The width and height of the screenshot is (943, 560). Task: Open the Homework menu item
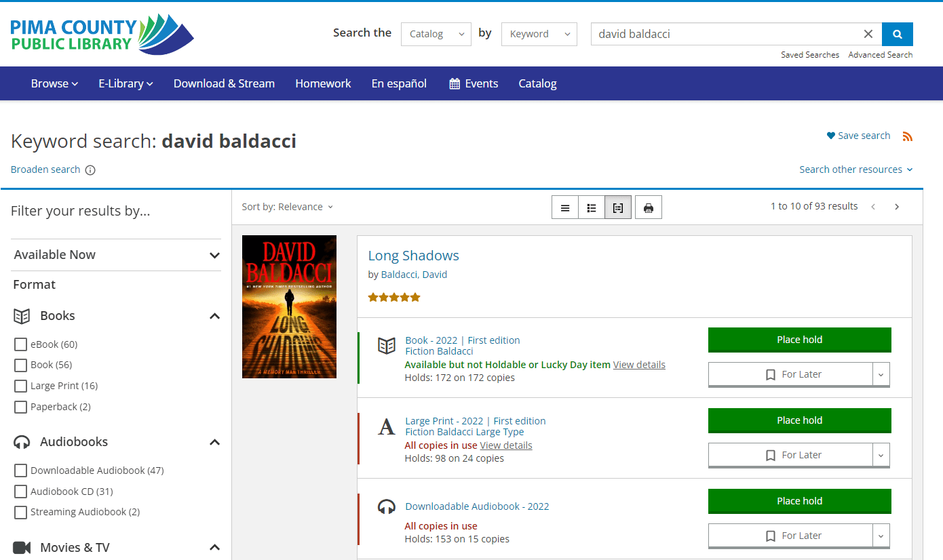tap(323, 83)
